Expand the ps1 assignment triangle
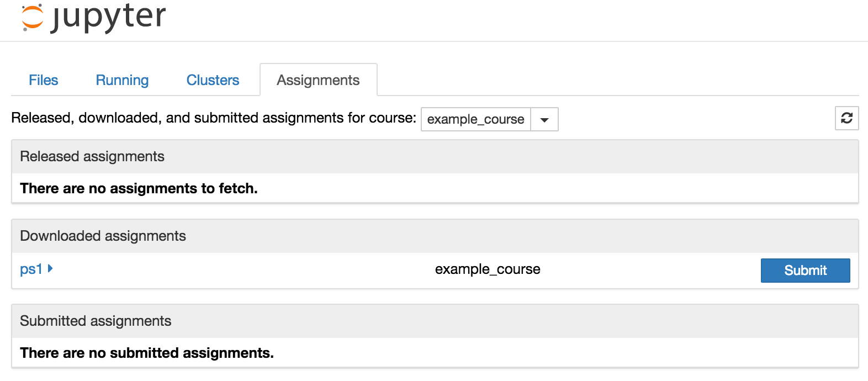This screenshot has width=868, height=381. (50, 269)
